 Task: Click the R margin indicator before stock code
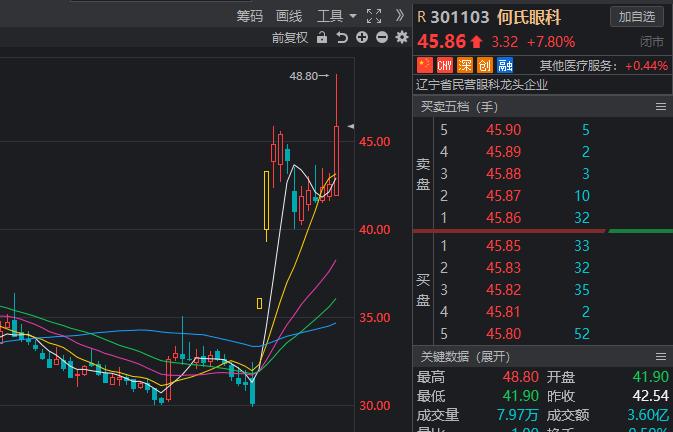pyautogui.click(x=421, y=17)
